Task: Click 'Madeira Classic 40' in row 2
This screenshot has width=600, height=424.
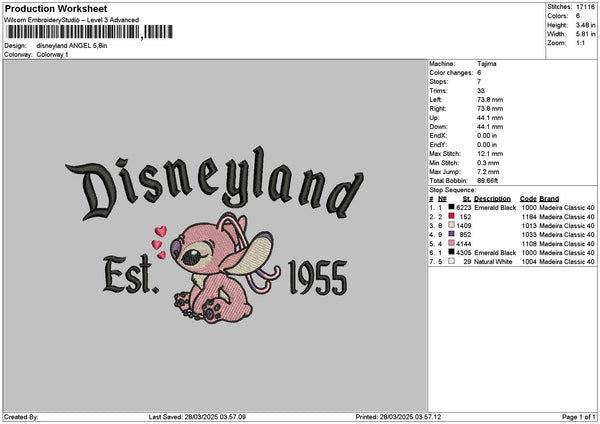Action: [x=567, y=217]
